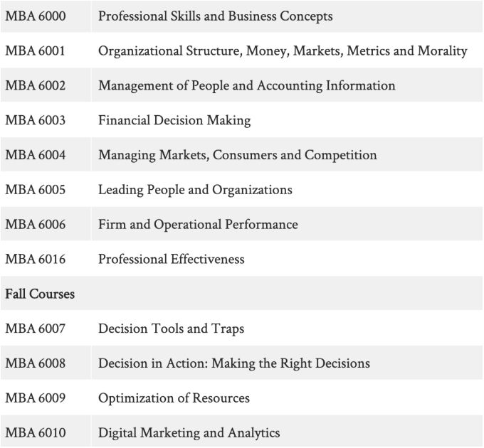Image resolution: width=484 pixels, height=448 pixels.
Task: Select the Financial Decision Making course
Action: (174, 120)
